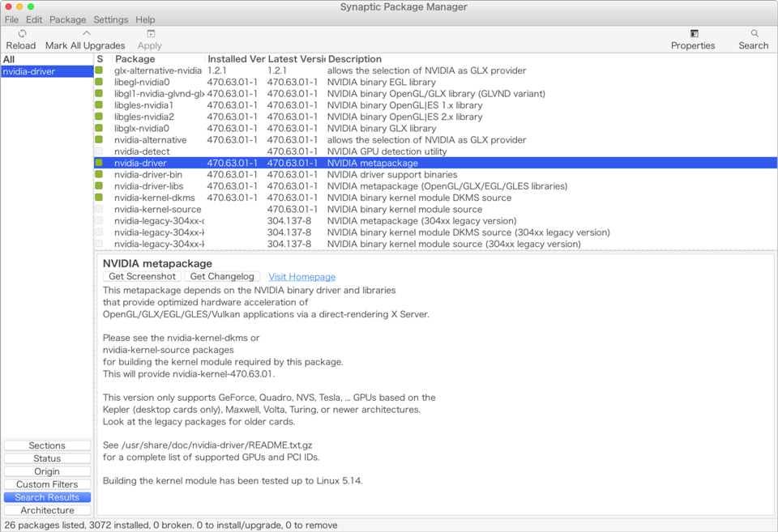Viewport: 778px width, 532px height.
Task: Toggle status checkbox for nvidia-detect
Action: point(100,151)
